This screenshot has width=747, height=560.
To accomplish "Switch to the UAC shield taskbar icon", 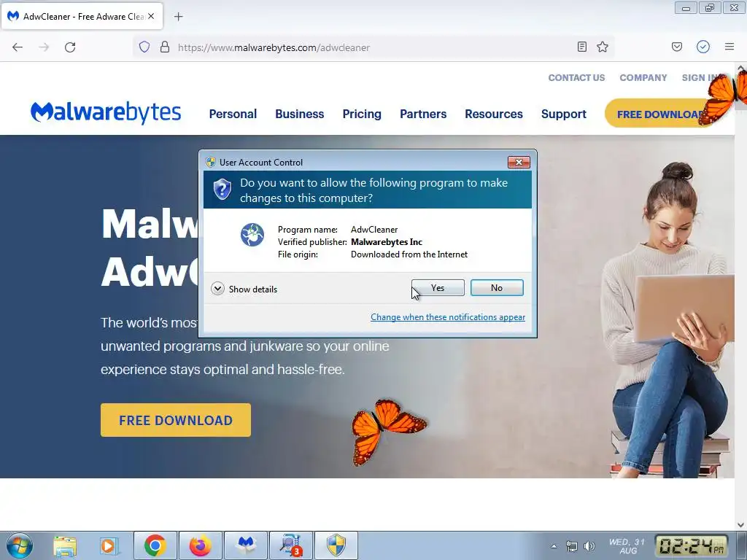I will point(336,545).
